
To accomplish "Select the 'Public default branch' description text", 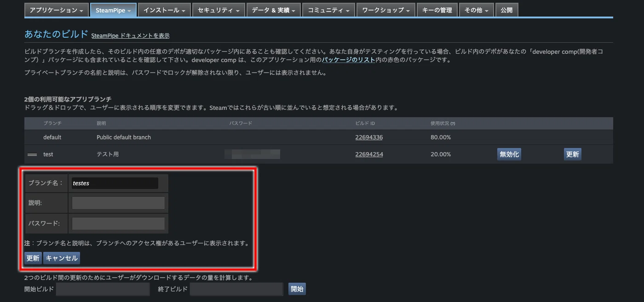I will 124,137.
